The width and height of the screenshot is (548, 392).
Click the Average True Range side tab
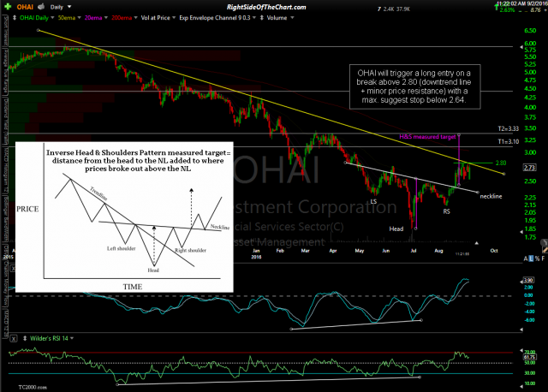(5, 72)
